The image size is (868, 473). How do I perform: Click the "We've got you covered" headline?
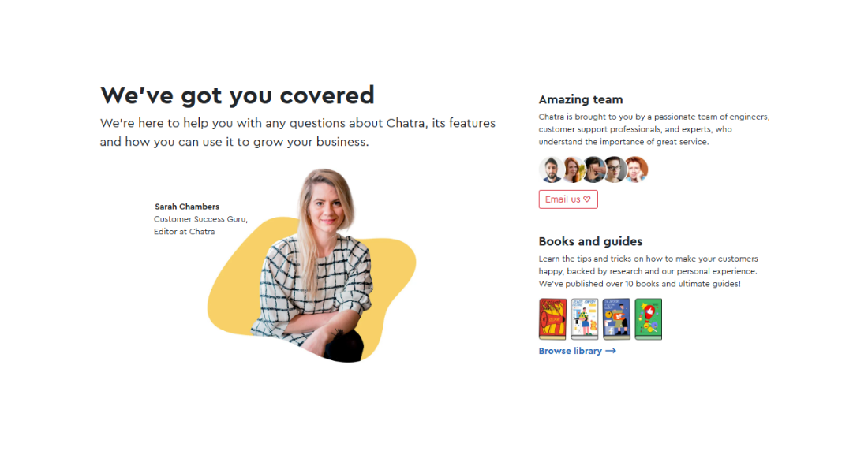tap(238, 95)
